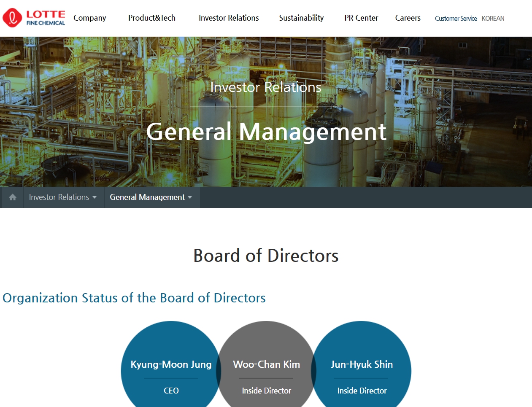
Task: Open the Product&Tech navigation menu
Action: (x=151, y=18)
